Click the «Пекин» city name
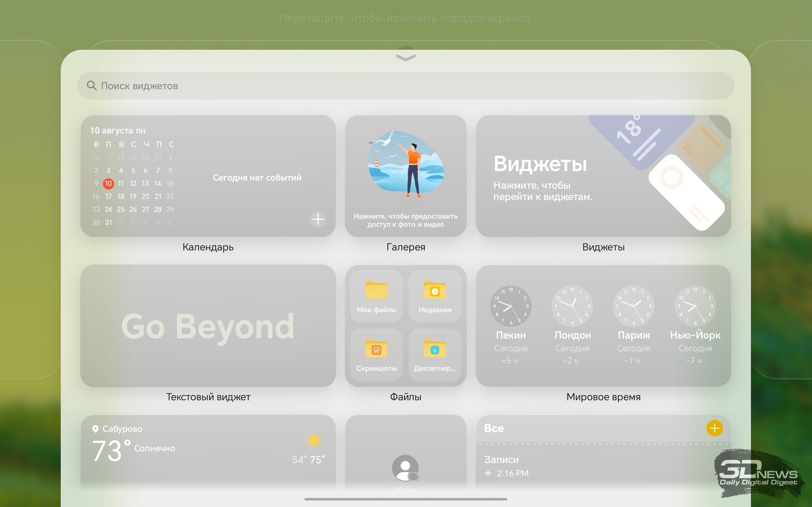Screen dimensions: 812x507 [x=511, y=335]
